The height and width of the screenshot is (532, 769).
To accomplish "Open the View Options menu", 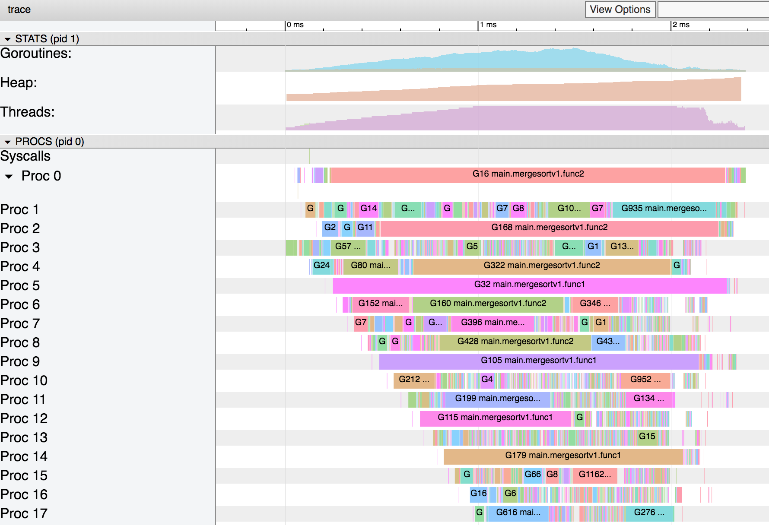I will point(620,9).
